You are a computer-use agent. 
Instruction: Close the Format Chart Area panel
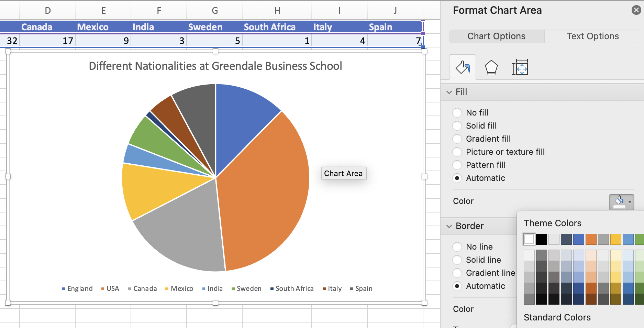click(636, 10)
